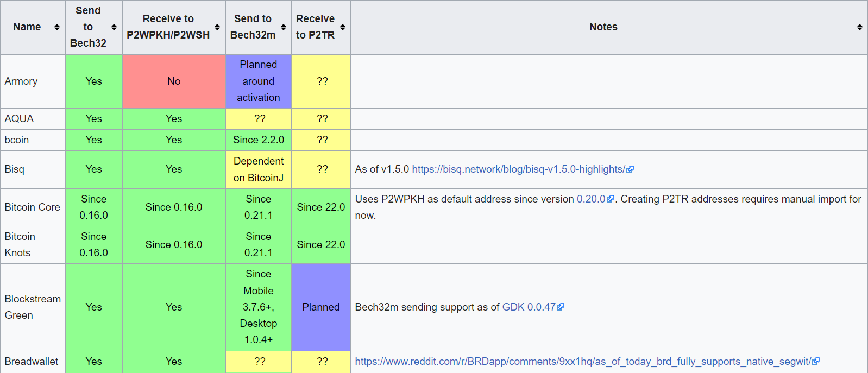Click the Notes column header
The image size is (868, 373).
coord(609,27)
